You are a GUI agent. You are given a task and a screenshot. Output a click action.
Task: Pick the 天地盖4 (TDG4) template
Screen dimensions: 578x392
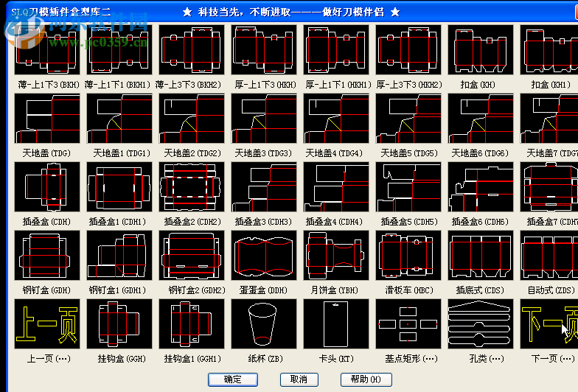click(336, 118)
